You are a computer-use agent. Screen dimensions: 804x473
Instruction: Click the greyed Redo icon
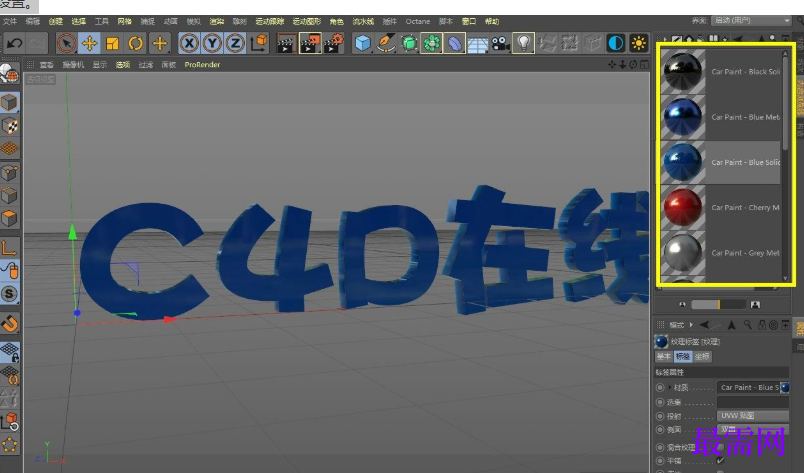point(37,43)
